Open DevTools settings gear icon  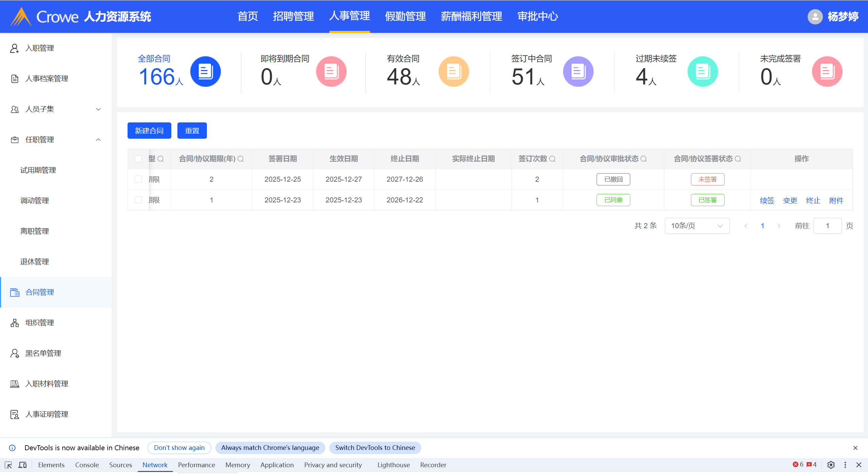pos(831,465)
